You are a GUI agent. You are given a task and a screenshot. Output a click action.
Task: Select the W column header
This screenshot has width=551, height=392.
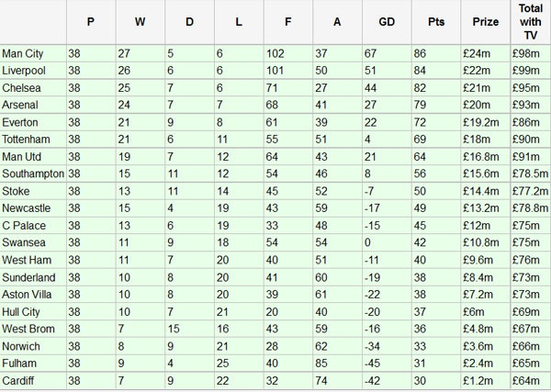click(x=140, y=21)
